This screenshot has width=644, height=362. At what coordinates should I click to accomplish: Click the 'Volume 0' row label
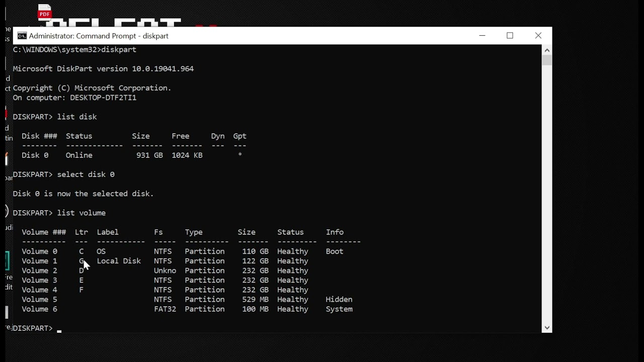[x=39, y=251]
